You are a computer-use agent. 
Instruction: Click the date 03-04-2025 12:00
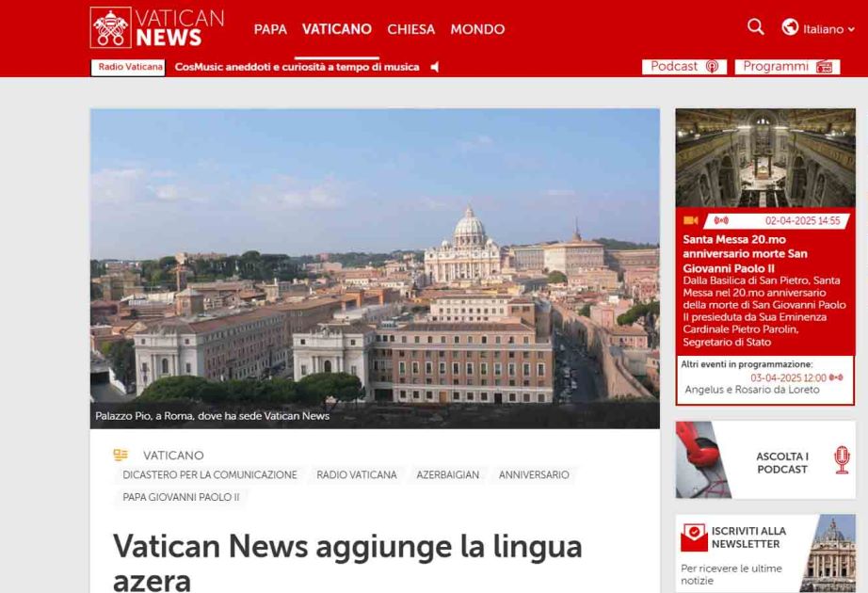tap(788, 377)
